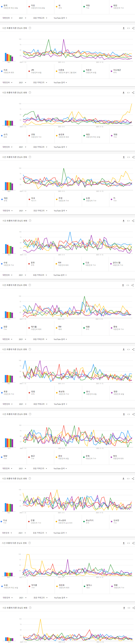Open help tooltip on 슈가 comparison chart
The height and width of the screenshot is (644, 135).
point(30,157)
